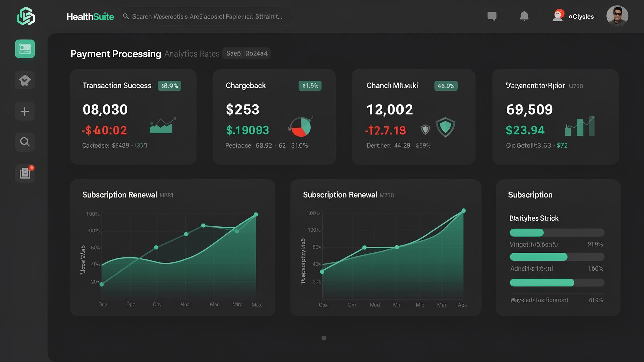Open notifications via the bell icon
The image size is (644, 362).
[x=524, y=16]
